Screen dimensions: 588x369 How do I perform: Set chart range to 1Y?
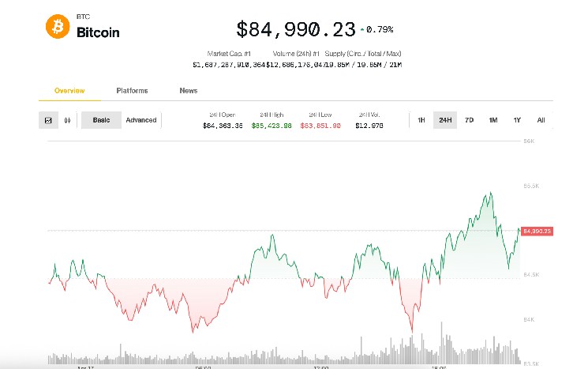point(517,120)
